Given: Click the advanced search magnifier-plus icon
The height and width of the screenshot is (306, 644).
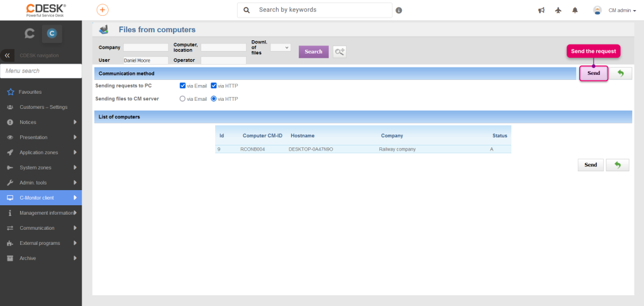Looking at the screenshot, I should (339, 52).
